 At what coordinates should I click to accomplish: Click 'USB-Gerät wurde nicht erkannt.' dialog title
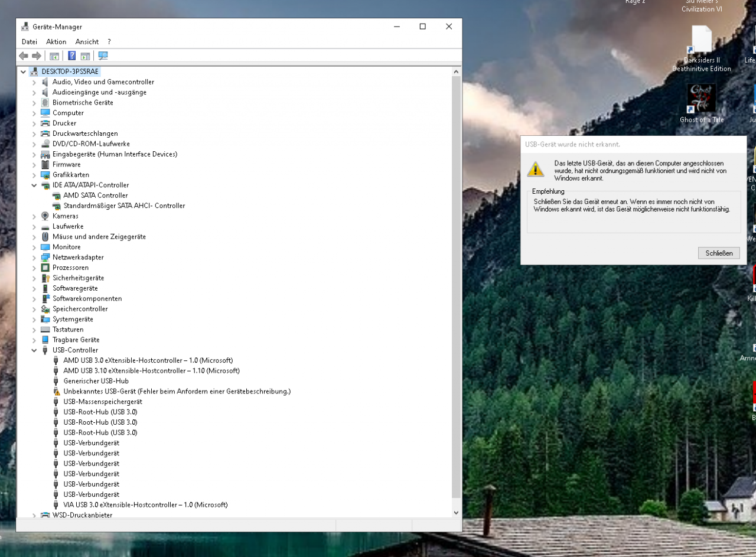point(572,144)
